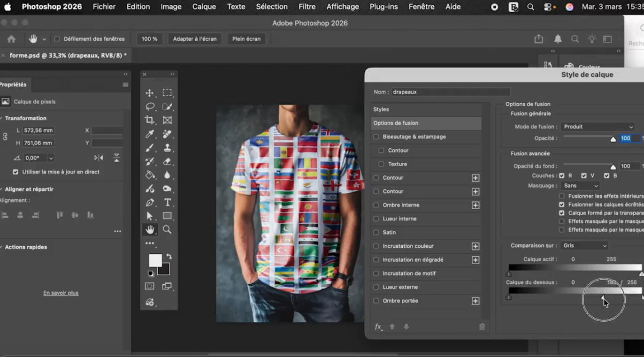Click the foreground color swatch

coord(155,260)
